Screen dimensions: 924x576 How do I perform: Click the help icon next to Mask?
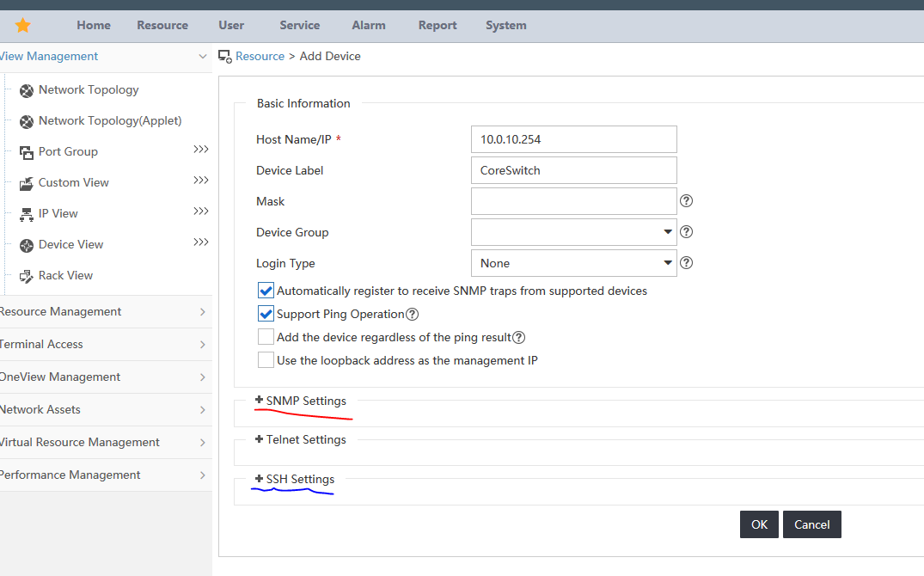point(686,201)
